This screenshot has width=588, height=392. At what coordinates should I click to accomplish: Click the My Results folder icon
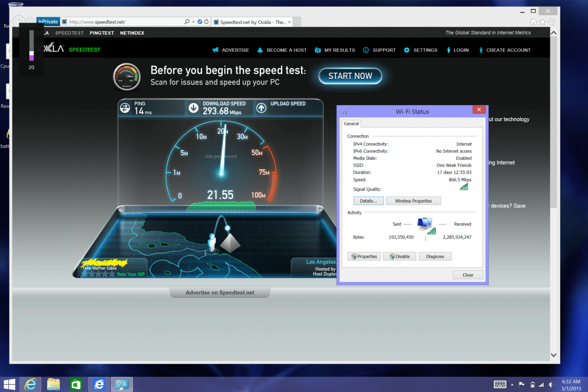[318, 50]
